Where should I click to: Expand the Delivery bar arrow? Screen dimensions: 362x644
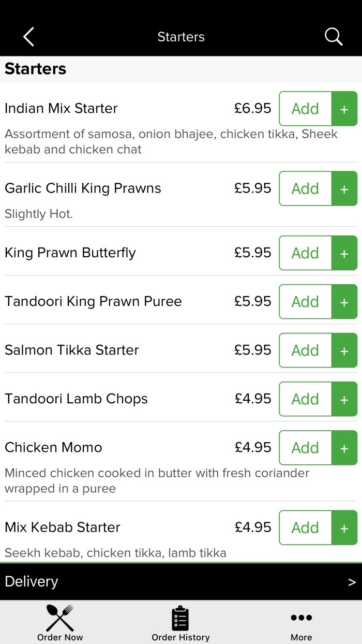[352, 582]
